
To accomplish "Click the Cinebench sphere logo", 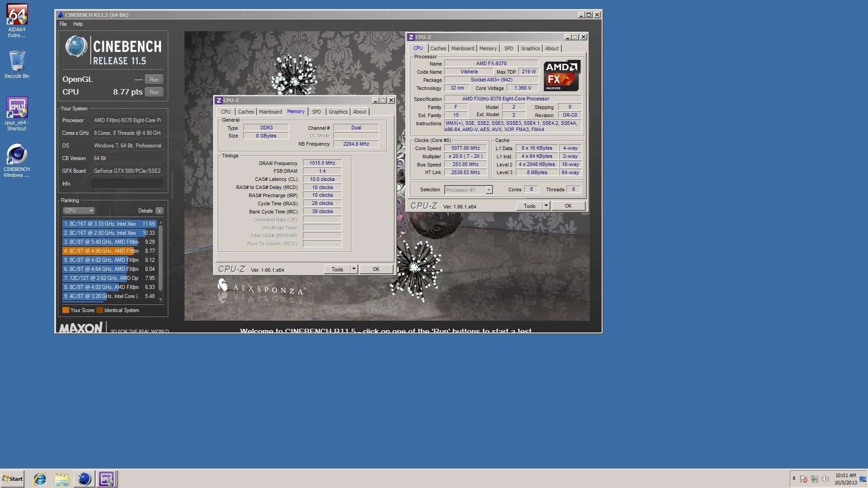I will click(76, 47).
